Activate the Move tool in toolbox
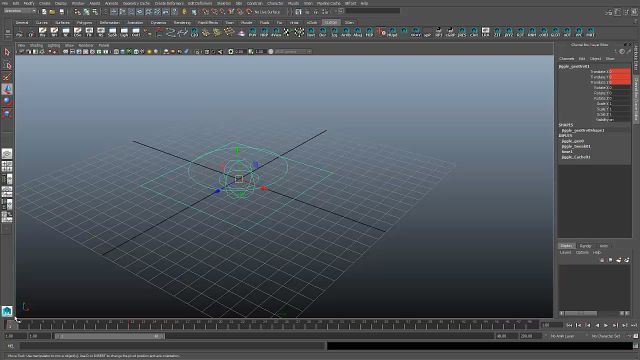 (x=7, y=89)
